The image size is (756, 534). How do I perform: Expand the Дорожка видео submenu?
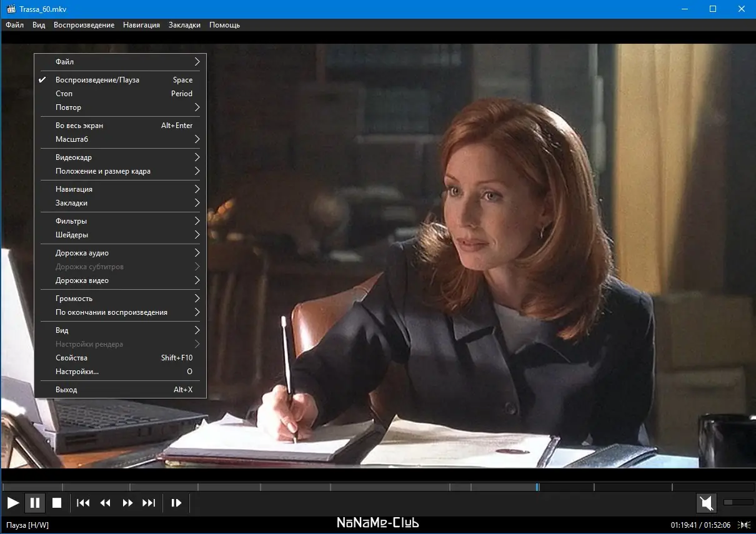[x=121, y=280]
